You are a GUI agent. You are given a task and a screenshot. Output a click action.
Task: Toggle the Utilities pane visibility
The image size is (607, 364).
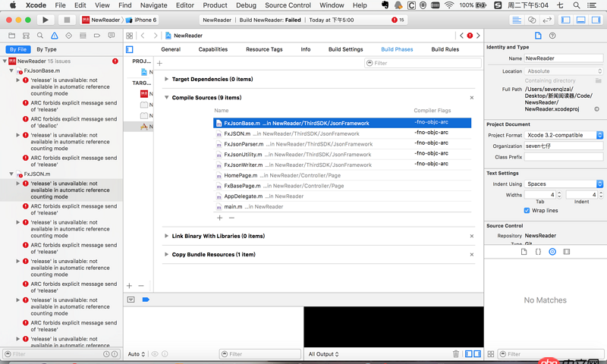click(x=596, y=20)
